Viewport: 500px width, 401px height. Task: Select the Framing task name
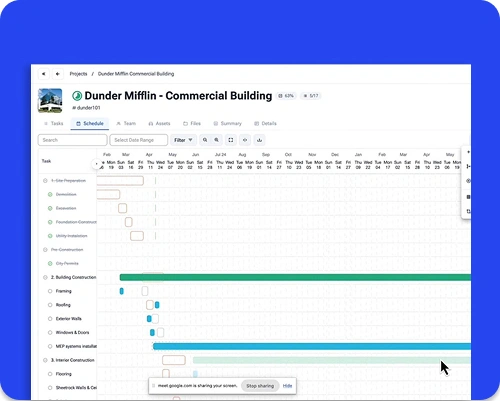pyautogui.click(x=64, y=291)
